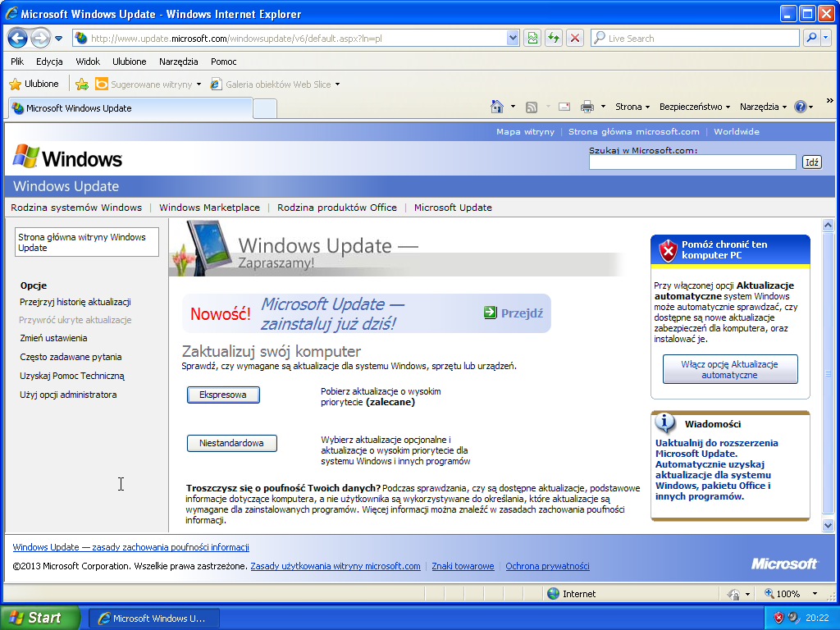Click the Niestandardowa update button
Viewport: 840px width, 630px height.
[x=232, y=443]
